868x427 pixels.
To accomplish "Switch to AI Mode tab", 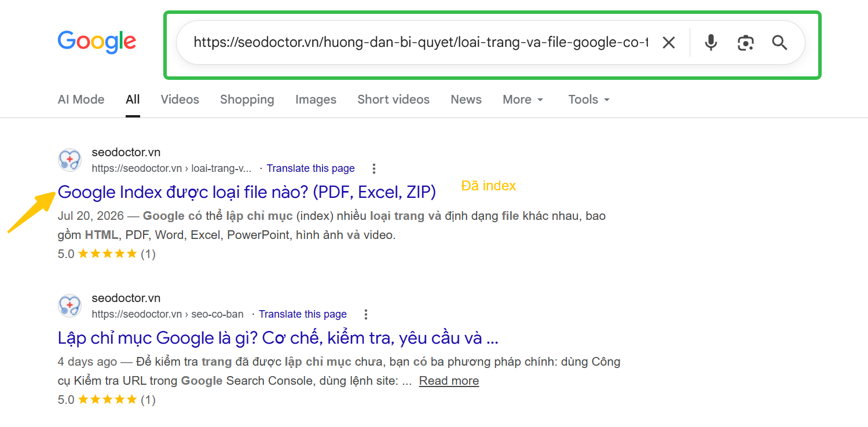I will 81,100.
